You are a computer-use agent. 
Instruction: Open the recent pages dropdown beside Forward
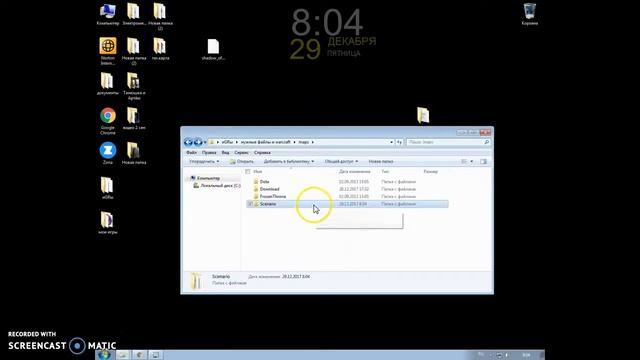pyautogui.click(x=205, y=142)
